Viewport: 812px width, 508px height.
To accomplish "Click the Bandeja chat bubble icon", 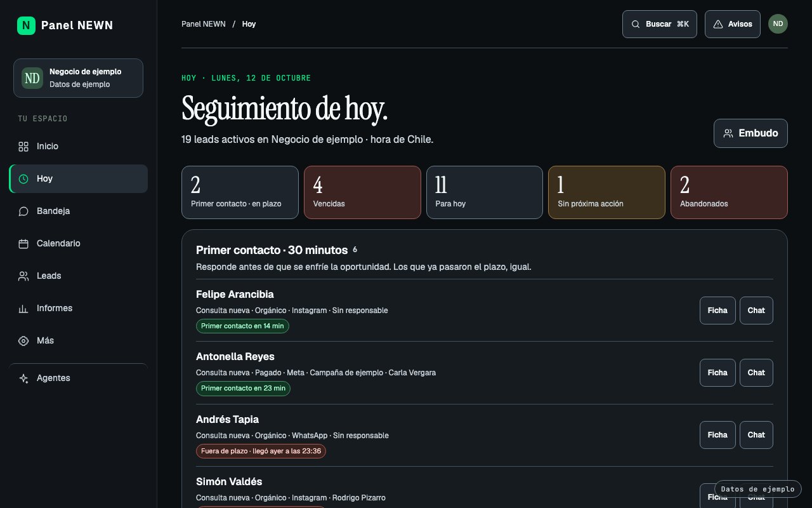I will click(23, 211).
